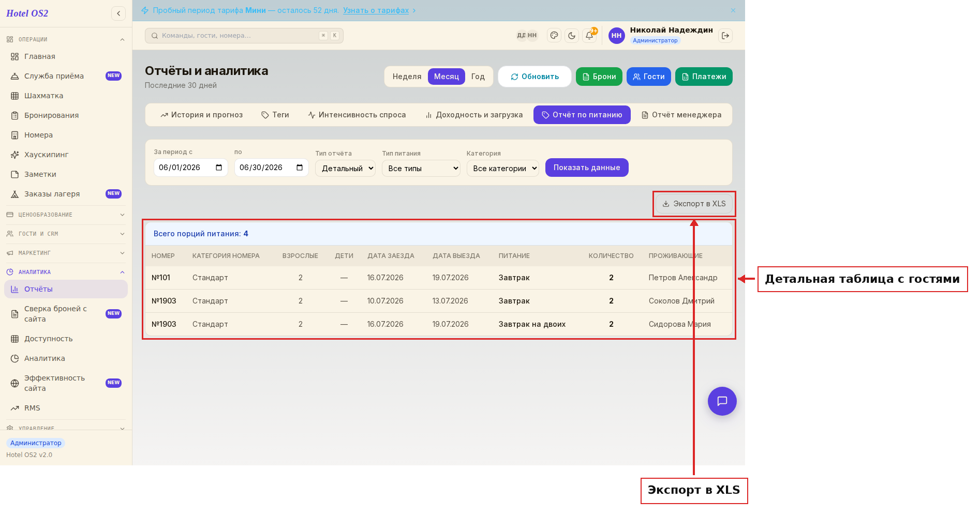Select the Неделя period toggle

click(407, 77)
